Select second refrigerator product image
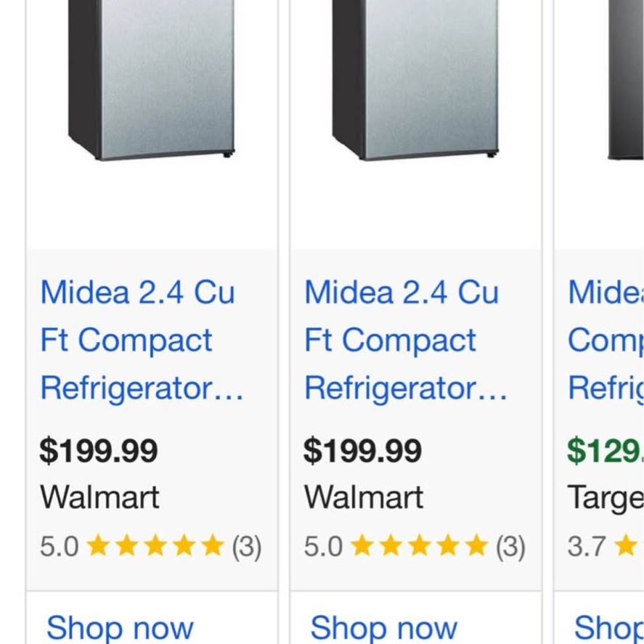The image size is (644, 644). tap(415, 80)
